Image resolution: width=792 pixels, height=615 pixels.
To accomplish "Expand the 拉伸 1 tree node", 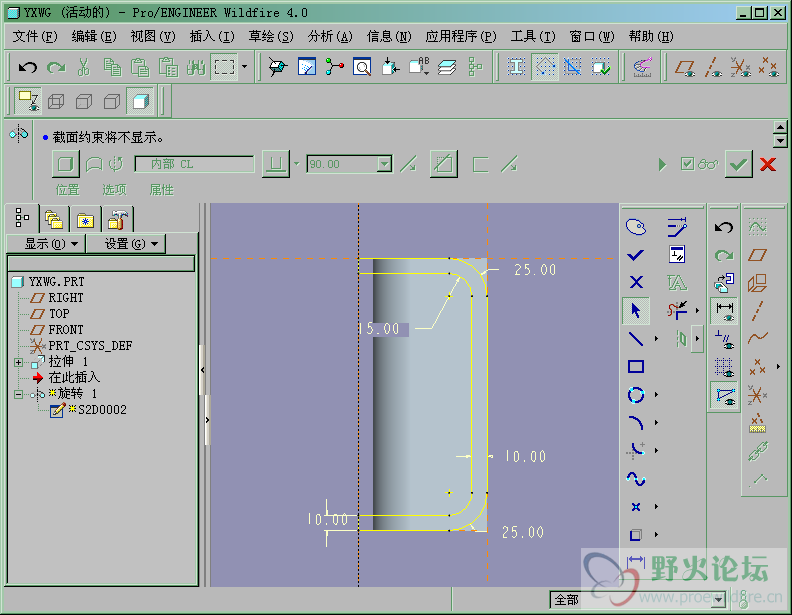I will click(x=18, y=362).
